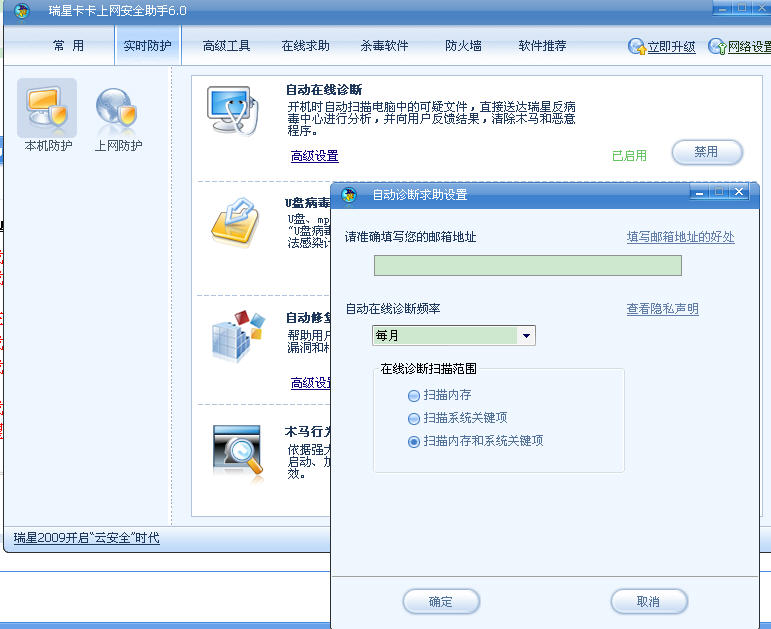Open the 查看隐私声明 link

[662, 309]
